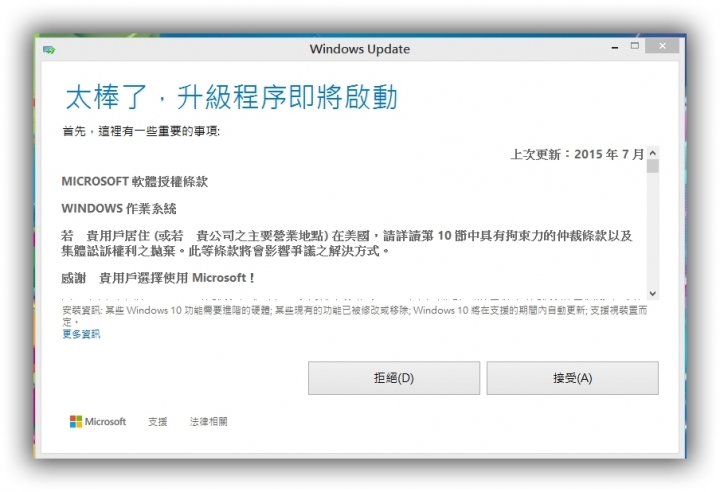Click the license text scrollbar thumb
This screenshot has width=720, height=492.
pos(652,166)
